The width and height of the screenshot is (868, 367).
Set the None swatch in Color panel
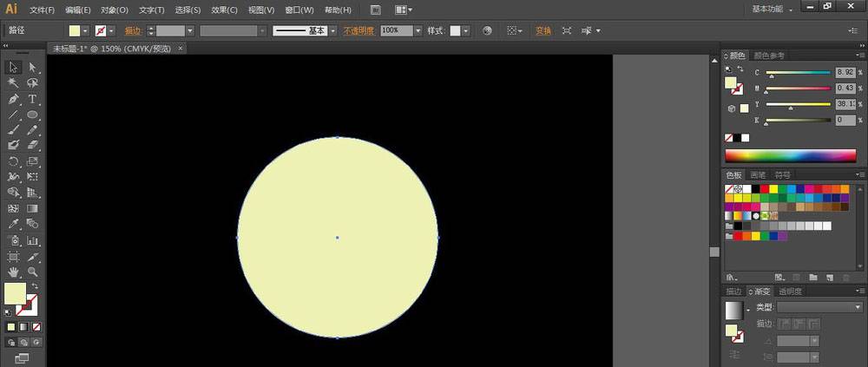click(729, 137)
